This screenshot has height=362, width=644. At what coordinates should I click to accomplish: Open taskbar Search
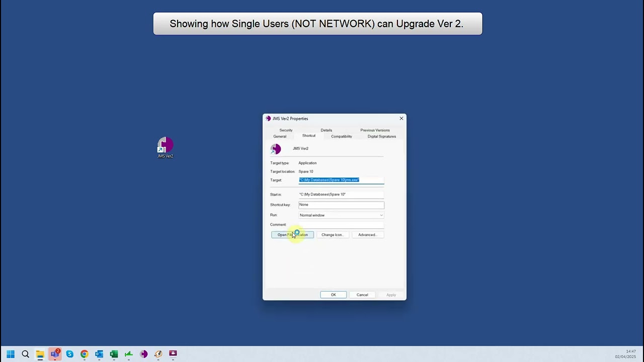[x=25, y=354]
